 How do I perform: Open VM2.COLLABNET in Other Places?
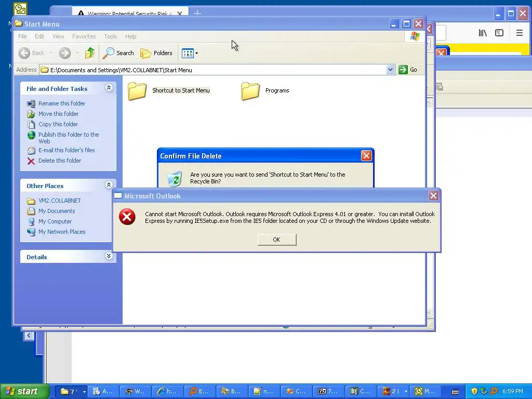pyautogui.click(x=59, y=201)
